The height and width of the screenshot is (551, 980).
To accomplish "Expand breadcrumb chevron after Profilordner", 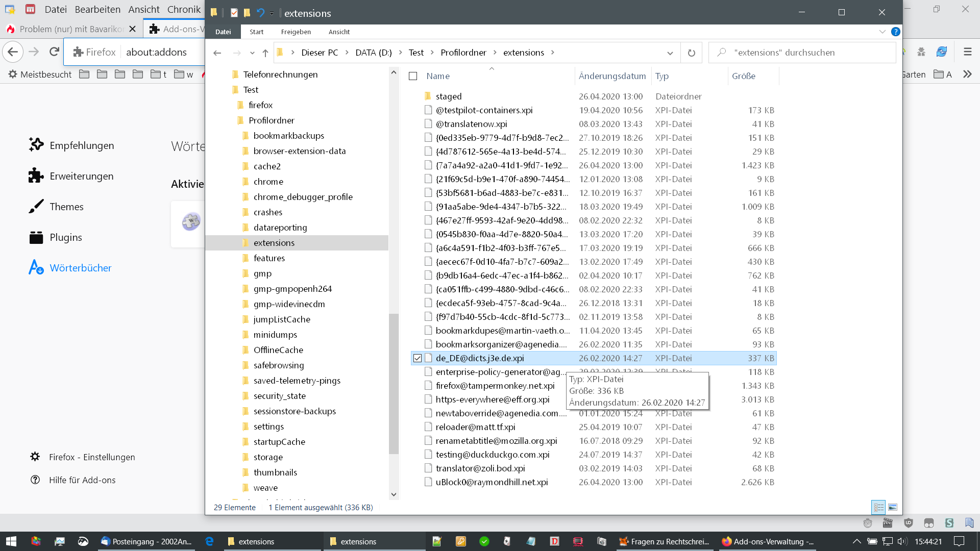I will tap(495, 53).
